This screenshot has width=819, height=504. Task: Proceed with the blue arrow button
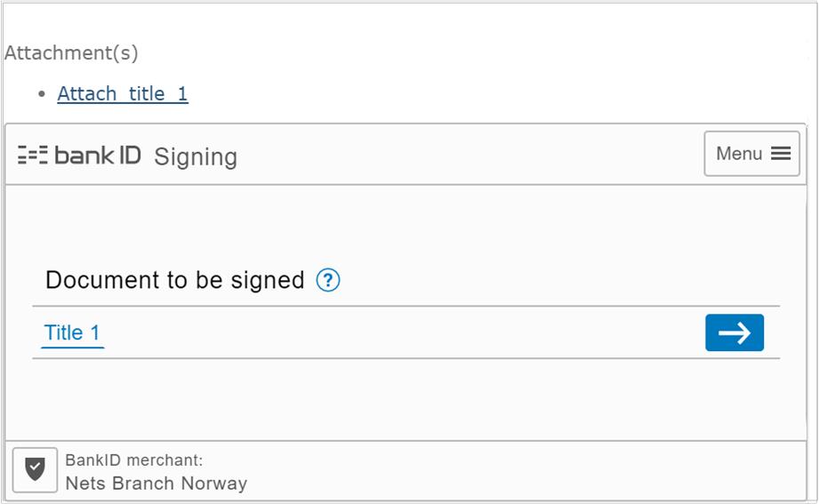pos(735,332)
